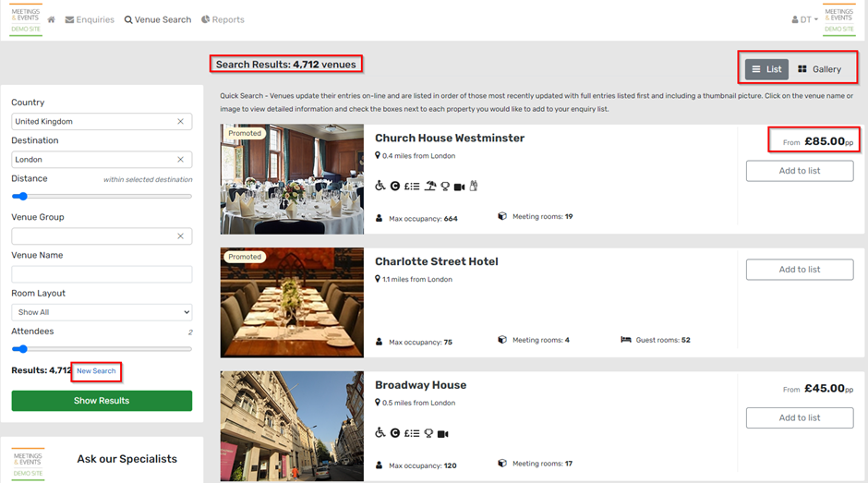Click Broadway House thumbnail image
Image resolution: width=868 pixels, height=483 pixels.
pos(292,426)
